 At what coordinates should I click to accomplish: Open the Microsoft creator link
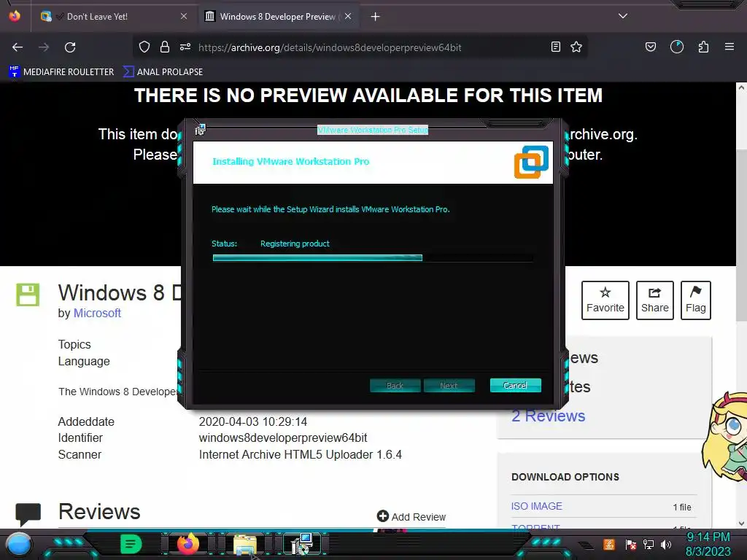[x=97, y=313]
